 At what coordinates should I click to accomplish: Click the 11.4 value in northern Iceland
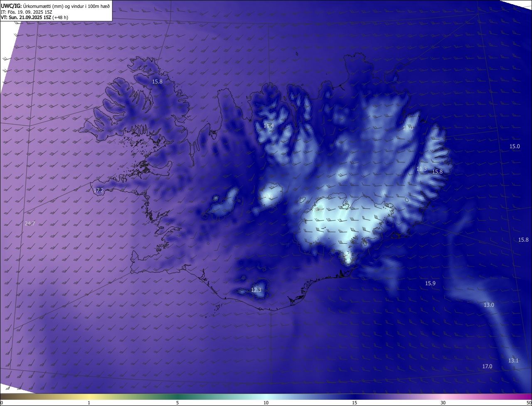[x=268, y=125]
